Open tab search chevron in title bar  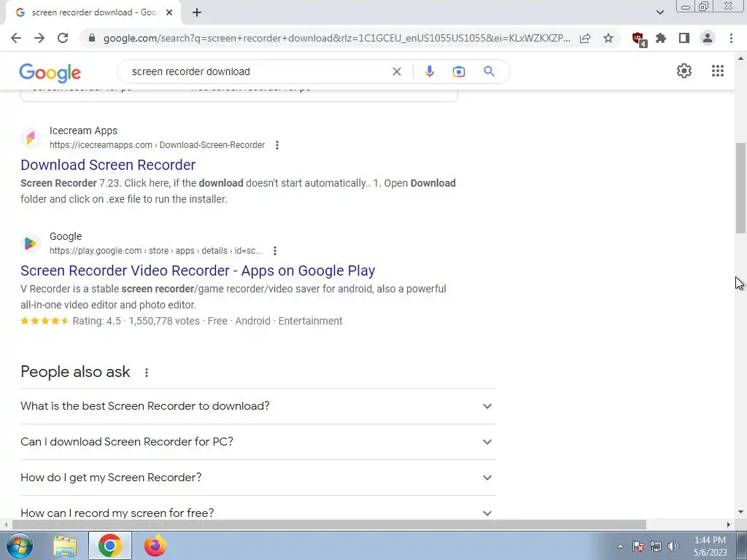[x=659, y=12]
